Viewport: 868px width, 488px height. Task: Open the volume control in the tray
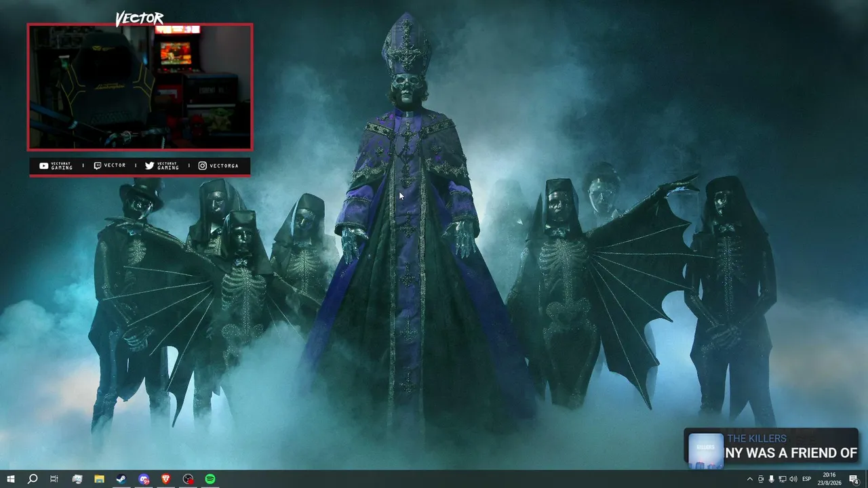coord(793,479)
